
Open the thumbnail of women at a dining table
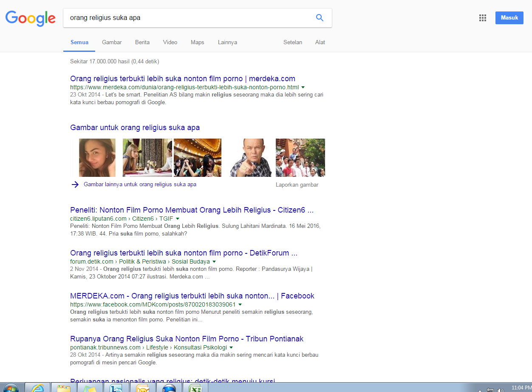[147, 158]
